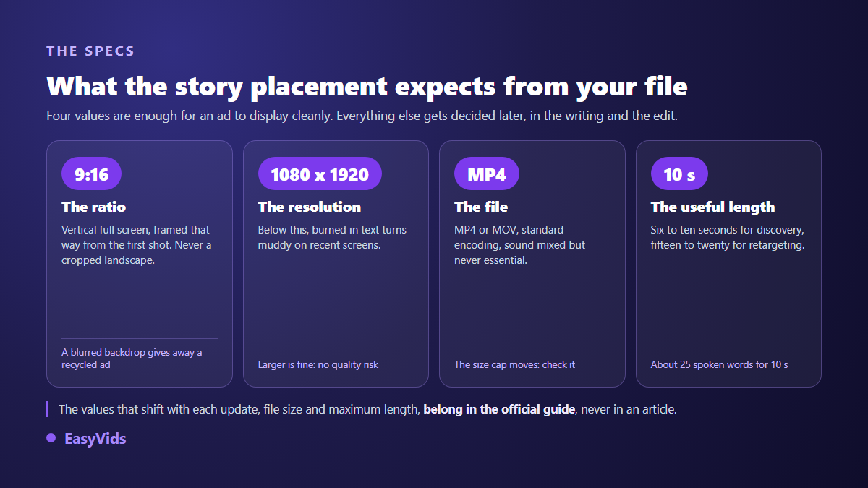Click "About 25 spoken words" footnote
The image size is (868, 488).
[x=720, y=364]
